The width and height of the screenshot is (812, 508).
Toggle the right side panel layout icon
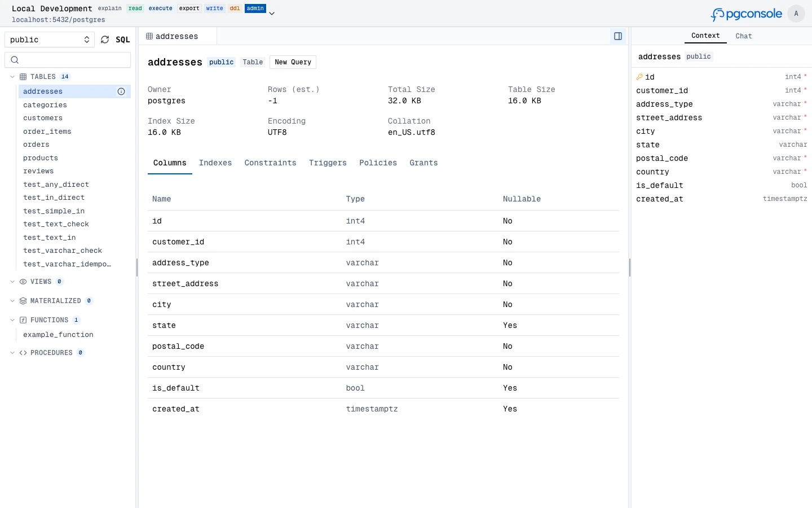coord(617,36)
